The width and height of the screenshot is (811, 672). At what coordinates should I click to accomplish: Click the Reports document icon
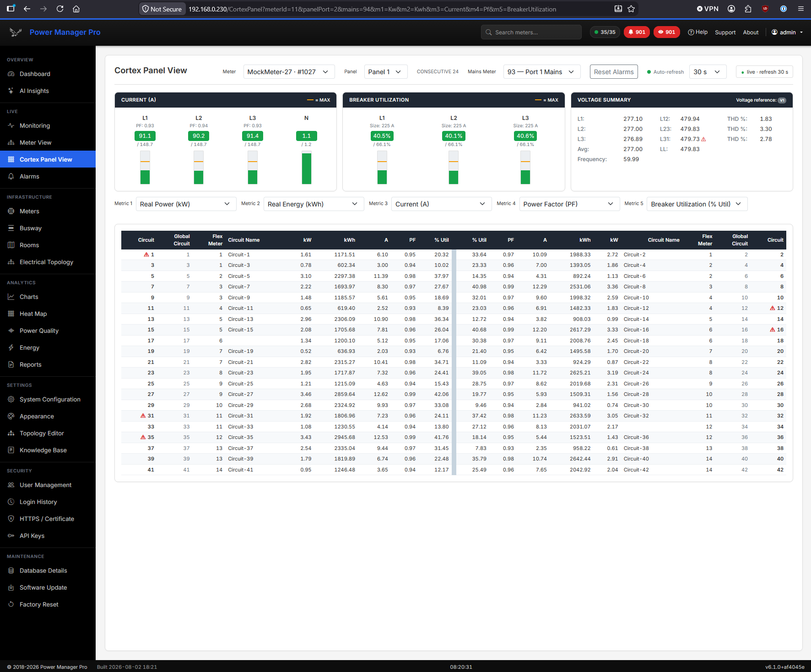11,364
